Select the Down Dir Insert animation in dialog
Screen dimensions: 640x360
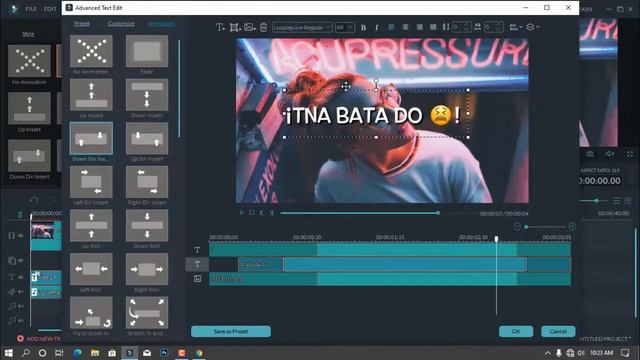tap(91, 138)
